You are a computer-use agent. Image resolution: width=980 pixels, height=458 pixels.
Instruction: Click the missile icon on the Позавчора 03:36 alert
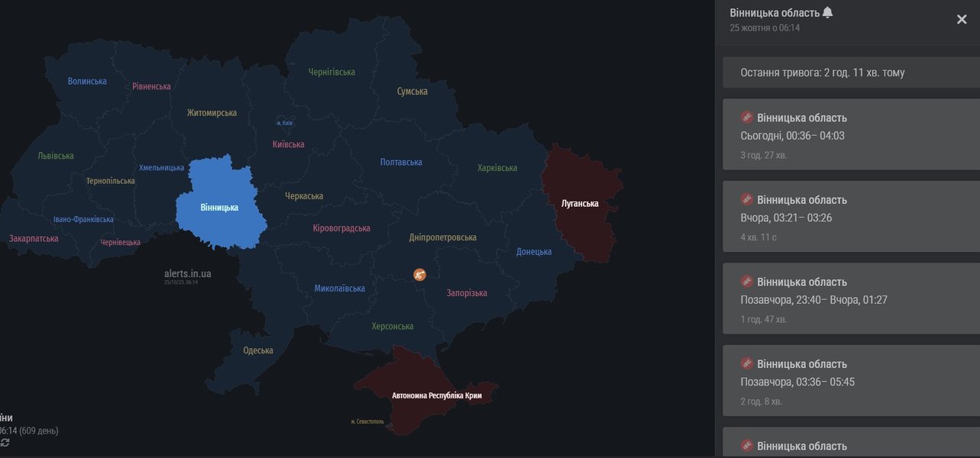point(746,362)
